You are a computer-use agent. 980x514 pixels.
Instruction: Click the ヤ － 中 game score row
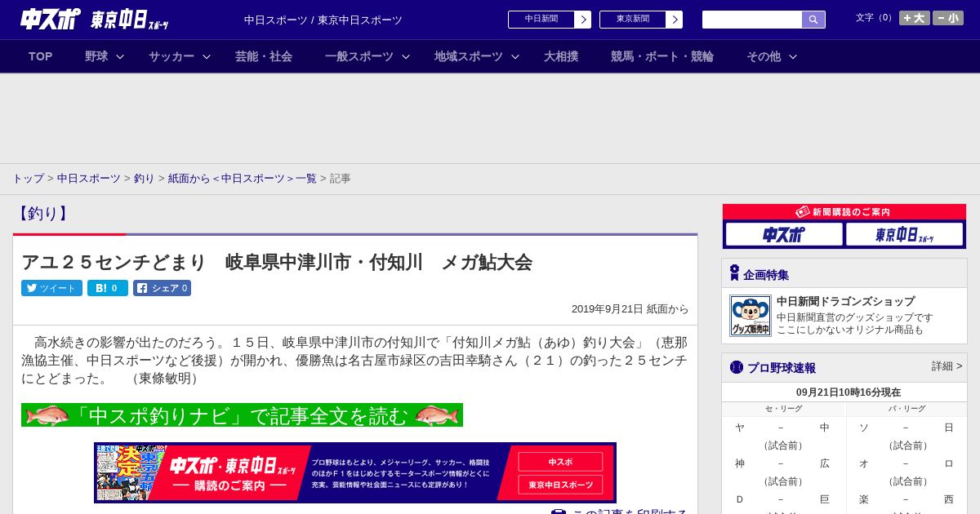point(783,428)
